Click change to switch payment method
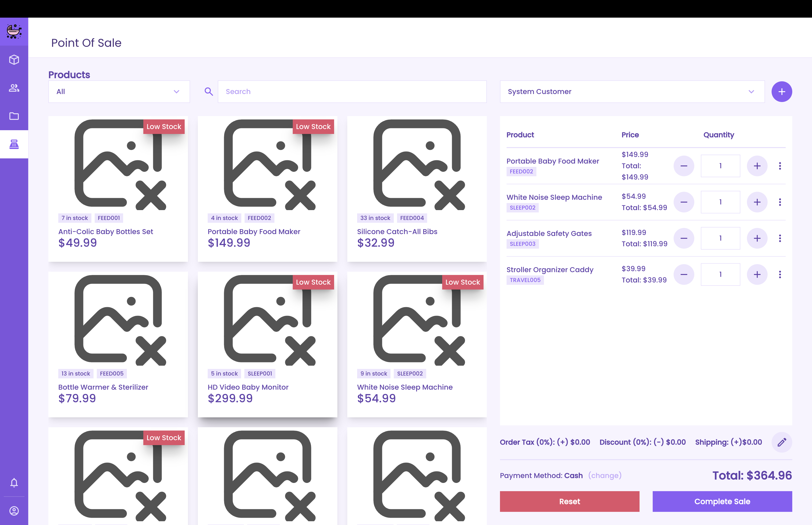Viewport: 812px width, 525px height. click(605, 475)
